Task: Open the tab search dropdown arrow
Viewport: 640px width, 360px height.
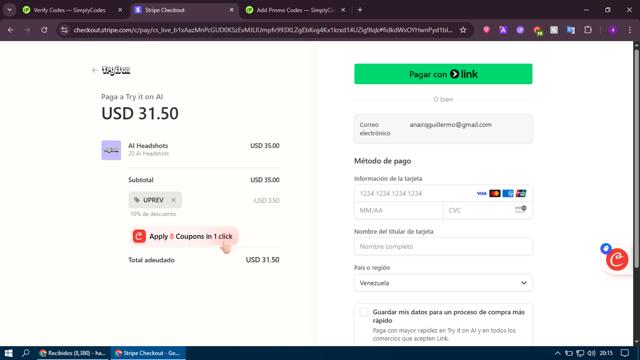Action: 9,10
